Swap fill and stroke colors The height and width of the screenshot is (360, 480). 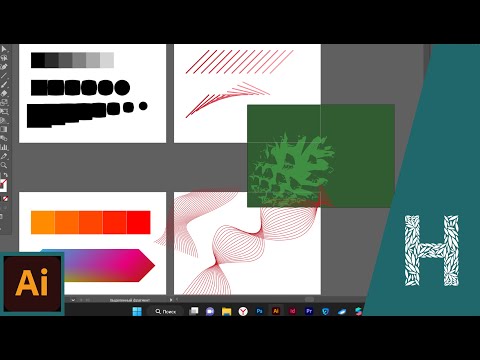point(6,175)
